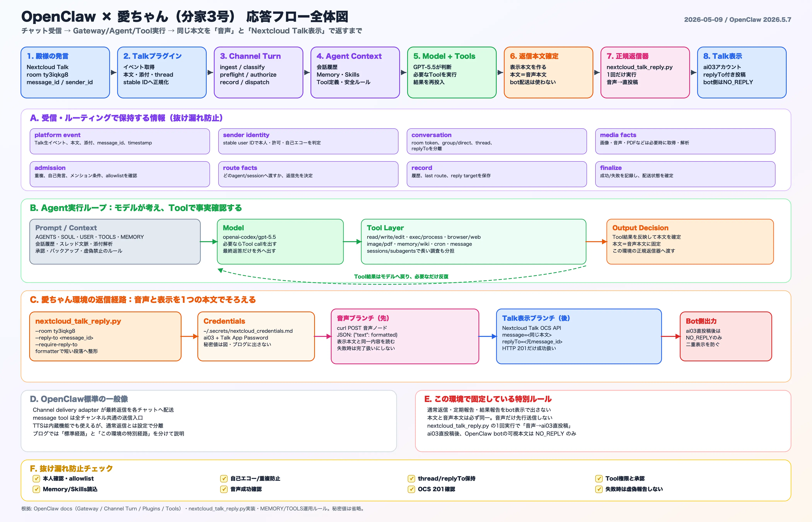The height and width of the screenshot is (522, 812).
Task: Click 'AGENTS・SOUL・USER・TOOLS・MEMORY' line
Action: click(x=90, y=237)
